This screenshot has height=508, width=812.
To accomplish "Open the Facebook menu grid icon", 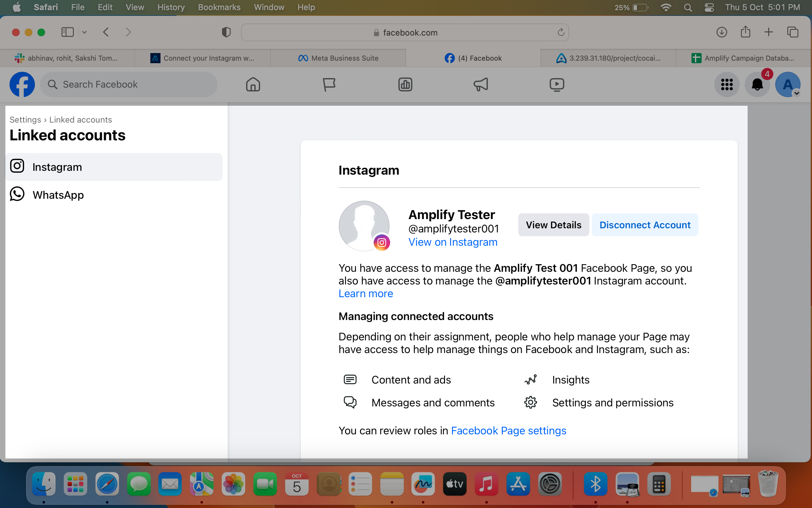I will (727, 84).
